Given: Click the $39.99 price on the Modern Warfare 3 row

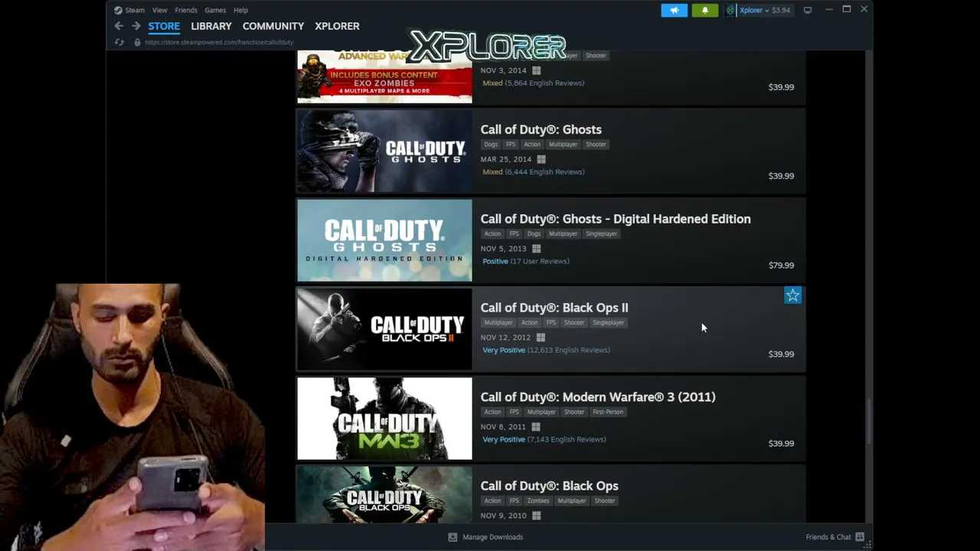Looking at the screenshot, I should [781, 444].
